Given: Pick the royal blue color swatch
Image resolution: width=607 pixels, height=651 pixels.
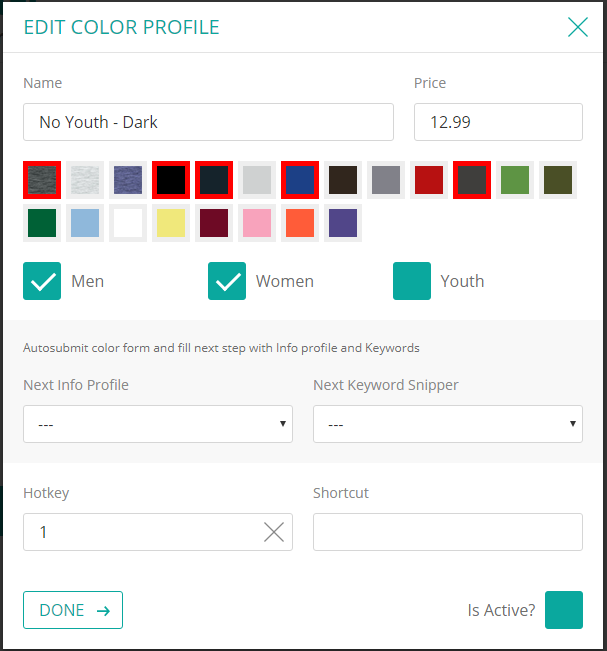Looking at the screenshot, I should [x=300, y=180].
